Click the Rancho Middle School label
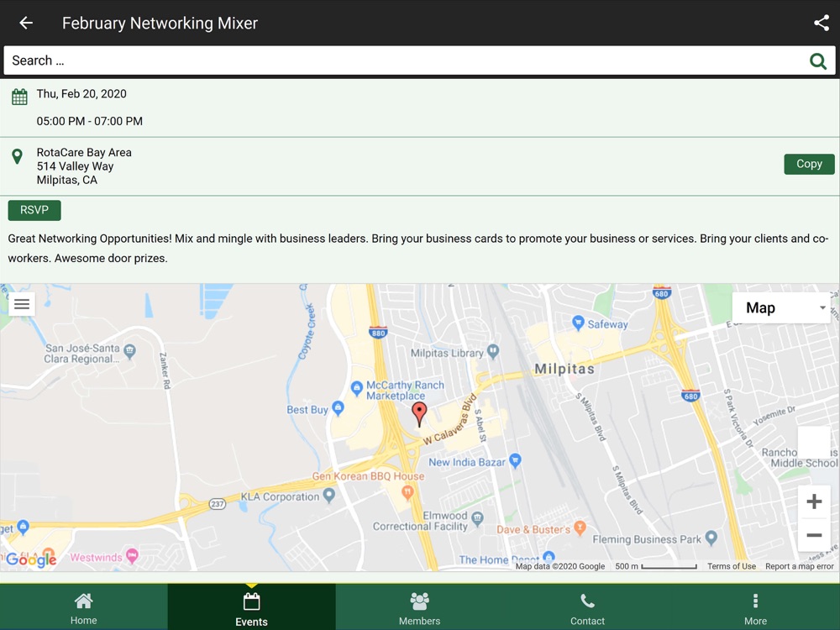This screenshot has width=840, height=630. 800,458
